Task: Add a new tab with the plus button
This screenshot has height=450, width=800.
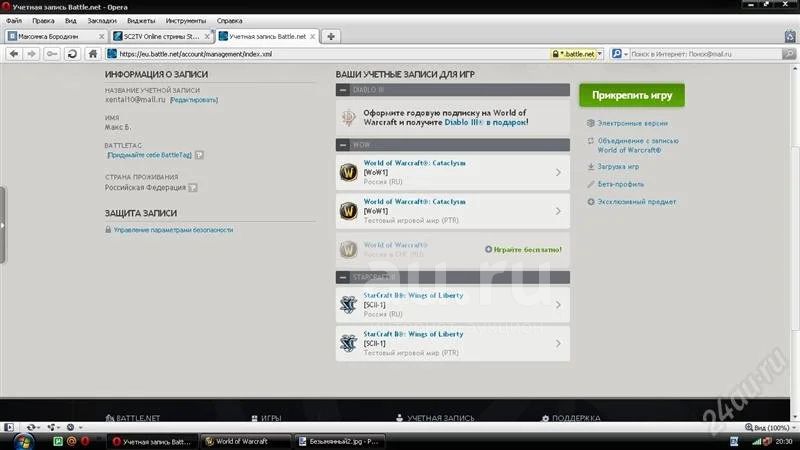Action: (x=331, y=36)
